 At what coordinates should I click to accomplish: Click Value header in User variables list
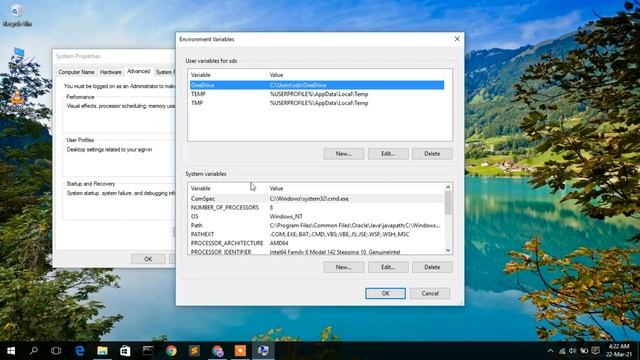coord(276,75)
